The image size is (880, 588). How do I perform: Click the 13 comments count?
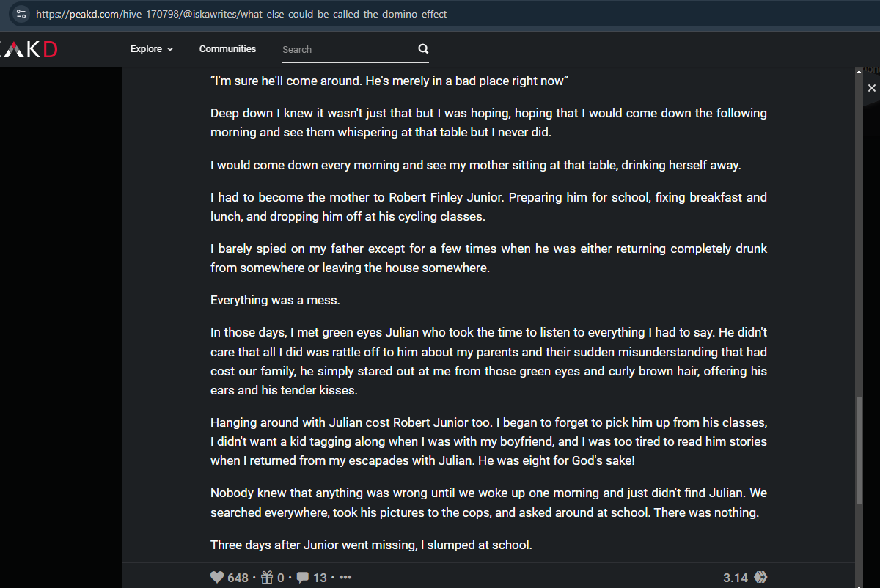click(x=320, y=578)
